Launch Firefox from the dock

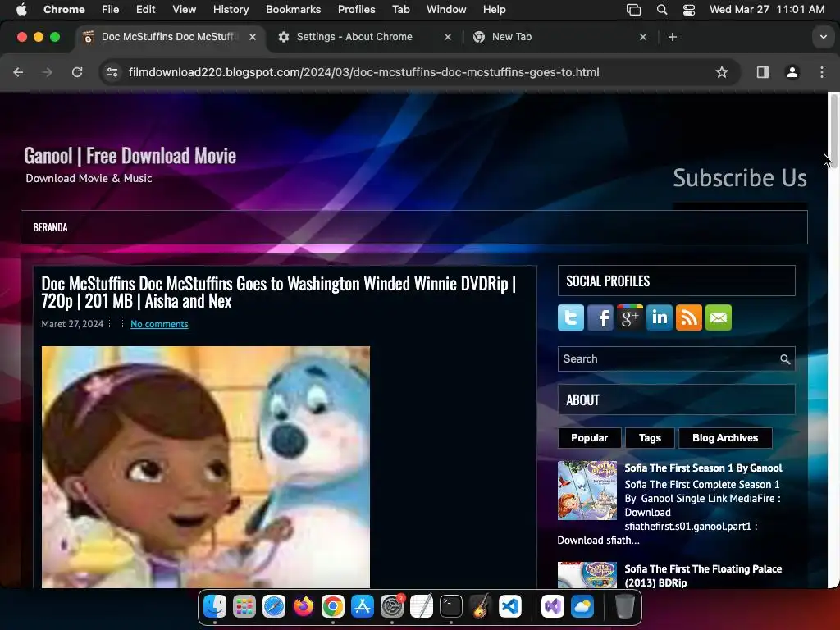pyautogui.click(x=304, y=606)
